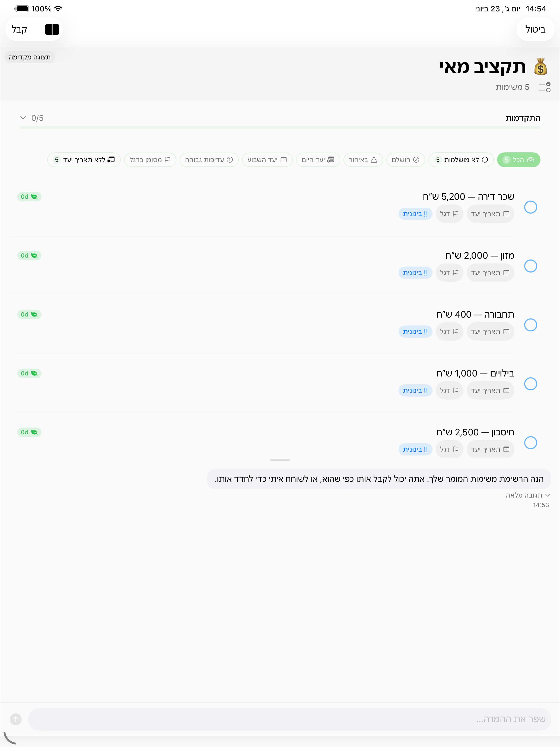
Task: Click the בינונית priority chip on בילויים
Action: point(416,390)
